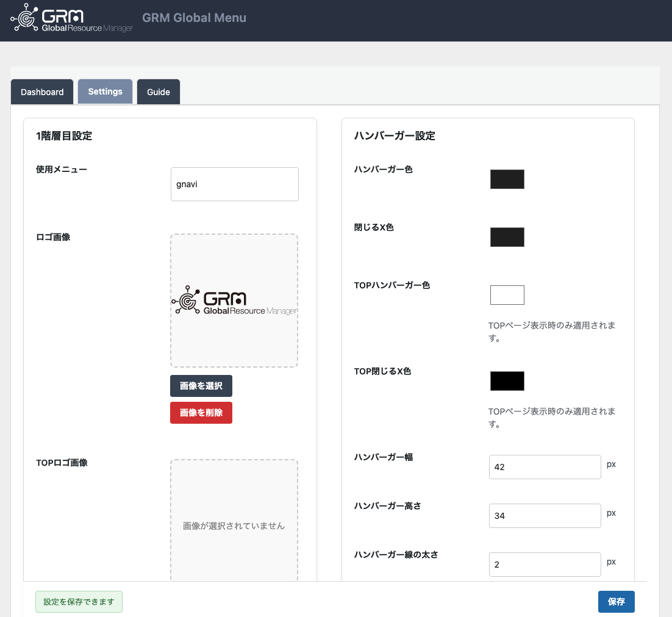Screen dimensions: 672x617
Task: Open the Dashboard tab
Action: [x=42, y=91]
